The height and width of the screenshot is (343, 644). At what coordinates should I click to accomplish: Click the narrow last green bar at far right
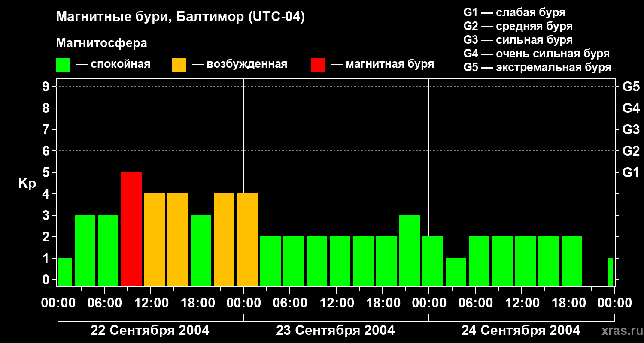[x=611, y=272]
